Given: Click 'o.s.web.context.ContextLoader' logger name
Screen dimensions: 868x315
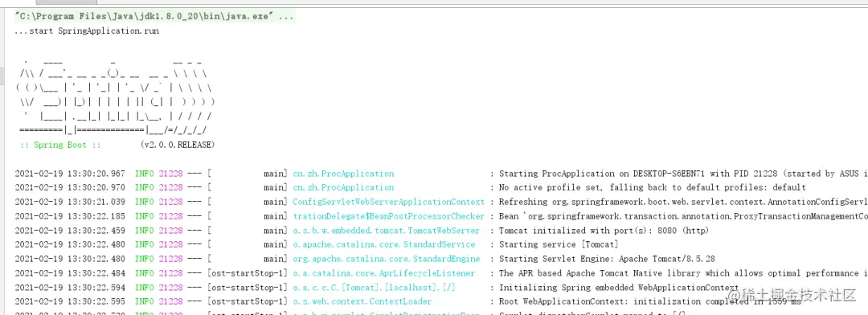Looking at the screenshot, I should coord(362,301).
